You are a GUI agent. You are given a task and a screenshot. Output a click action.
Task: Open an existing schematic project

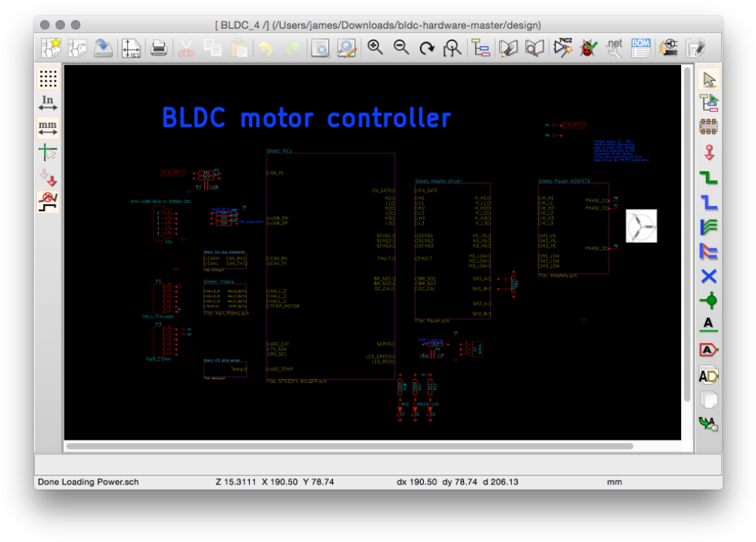click(77, 48)
